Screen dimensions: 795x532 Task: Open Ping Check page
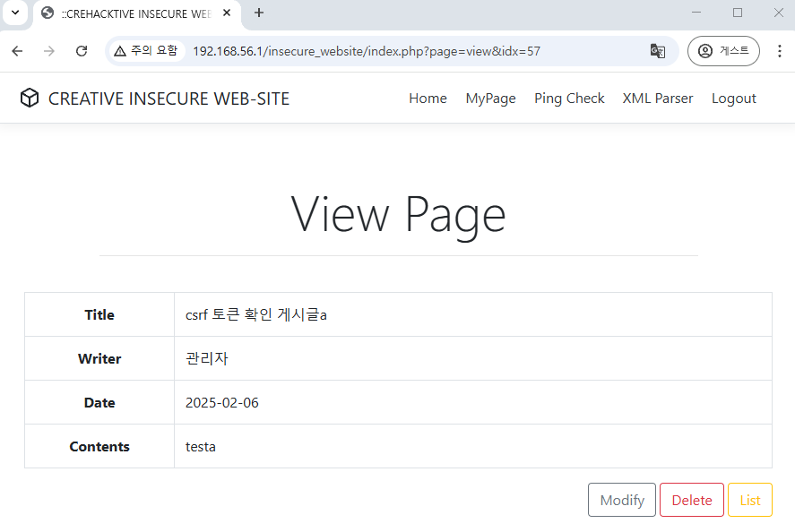(x=569, y=99)
